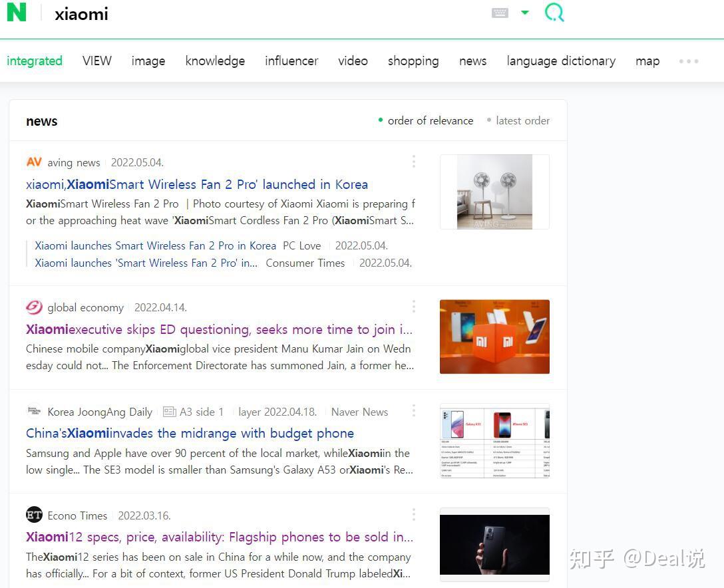724x588 pixels.
Task: Open the Naver News link
Action: [x=359, y=412]
